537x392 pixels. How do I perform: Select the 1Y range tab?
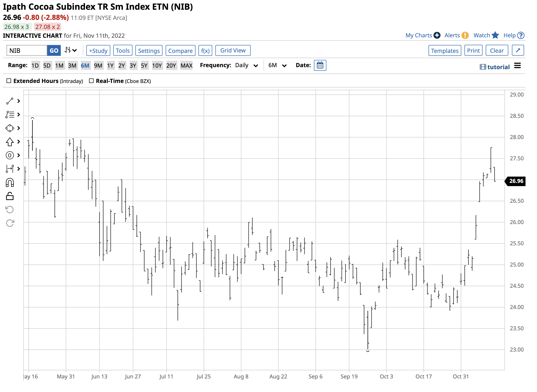(110, 66)
